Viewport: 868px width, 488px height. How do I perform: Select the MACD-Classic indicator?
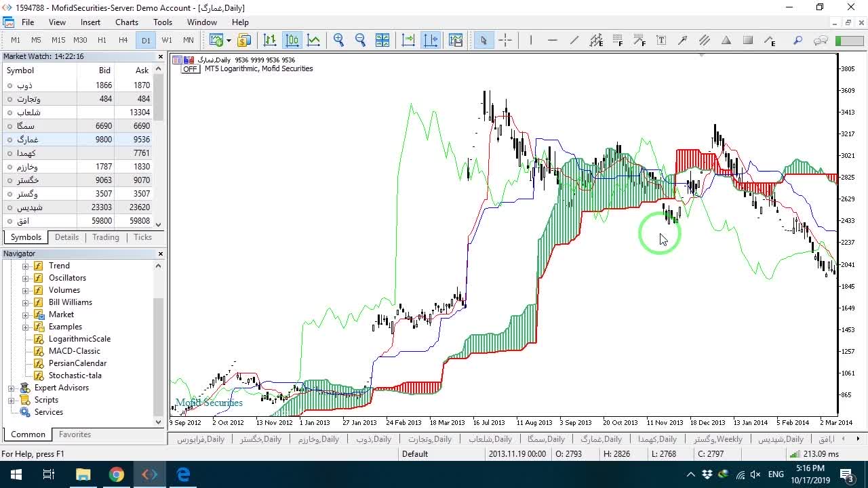click(x=74, y=351)
